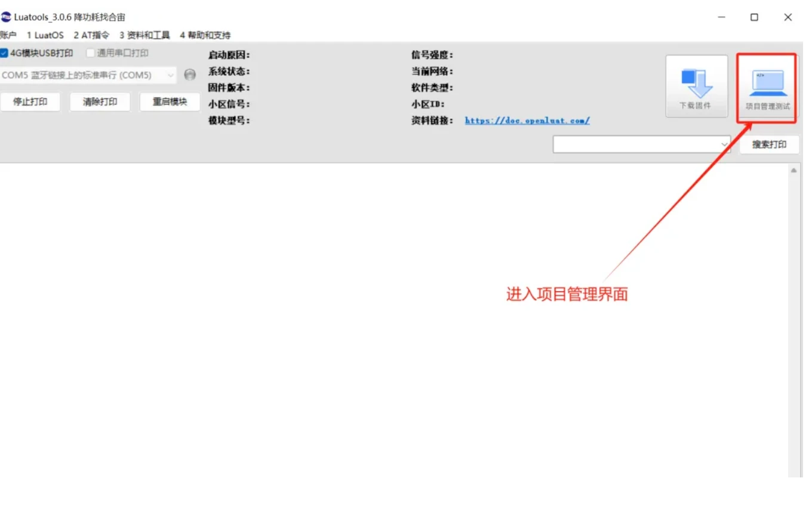This screenshot has width=812, height=518.
Task: Open the 3 资料和工具 menu
Action: tap(144, 35)
